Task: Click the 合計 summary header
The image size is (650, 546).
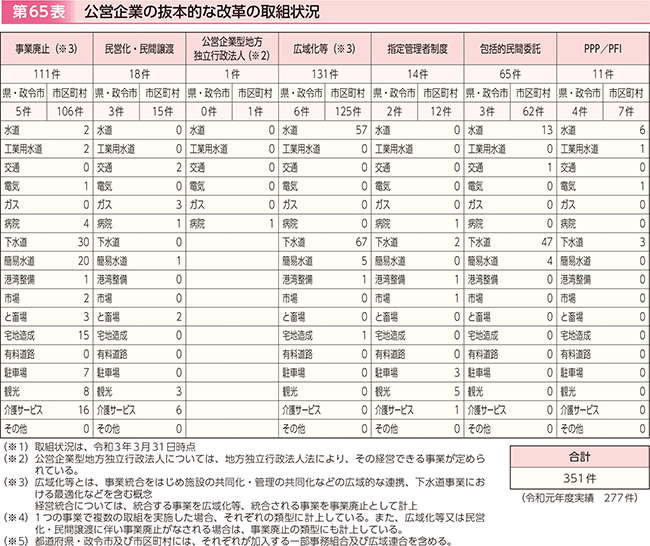Action: [x=580, y=457]
